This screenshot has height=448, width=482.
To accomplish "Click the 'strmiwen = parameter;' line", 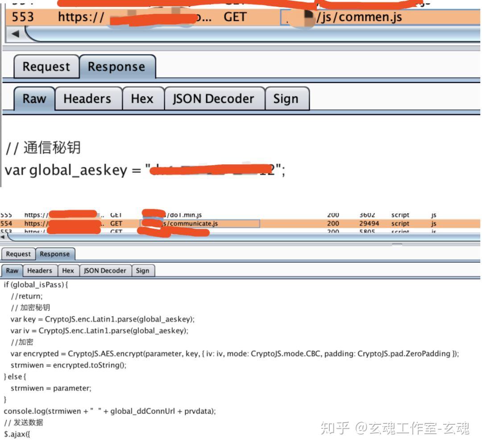I will click(51, 388).
